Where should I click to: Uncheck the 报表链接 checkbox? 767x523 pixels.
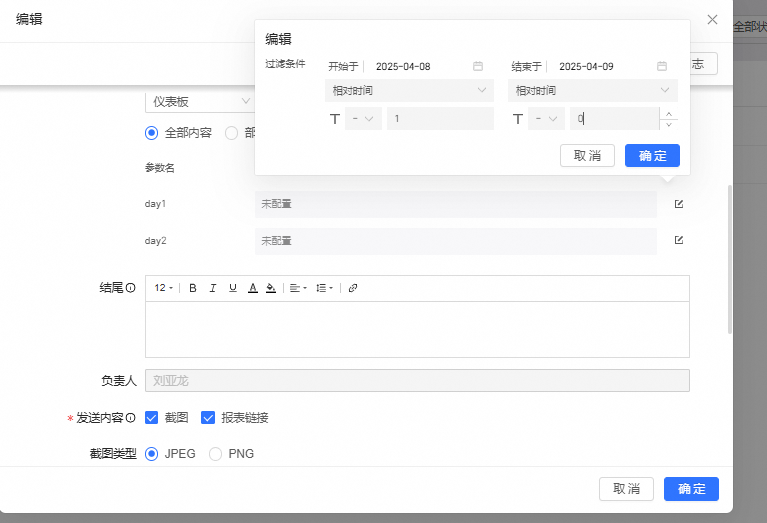click(208, 418)
